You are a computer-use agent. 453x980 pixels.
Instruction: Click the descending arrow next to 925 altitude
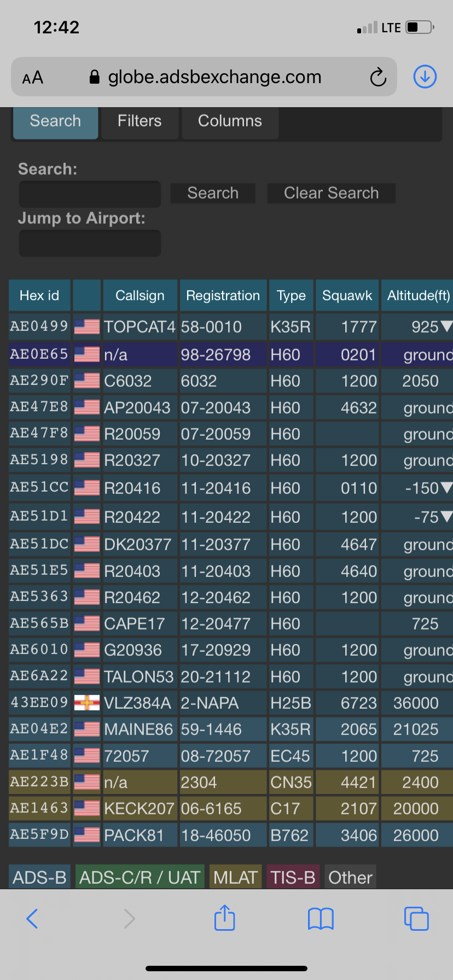point(446,326)
